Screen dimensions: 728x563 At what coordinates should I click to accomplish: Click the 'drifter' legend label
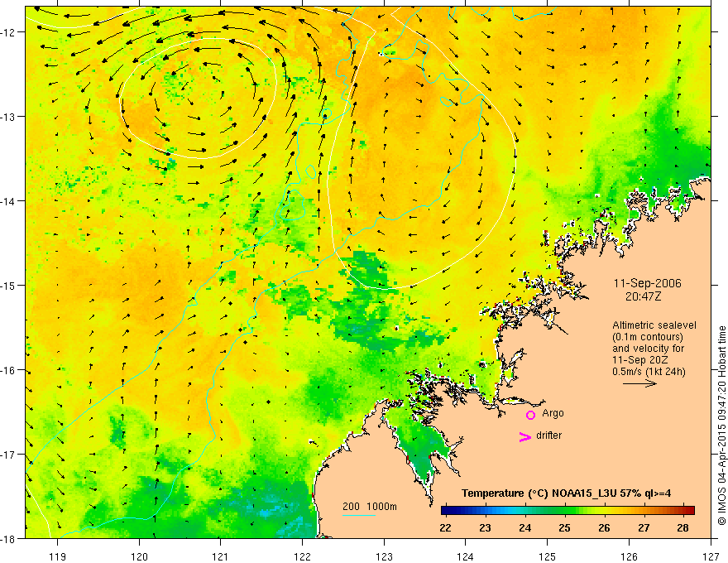(548, 435)
